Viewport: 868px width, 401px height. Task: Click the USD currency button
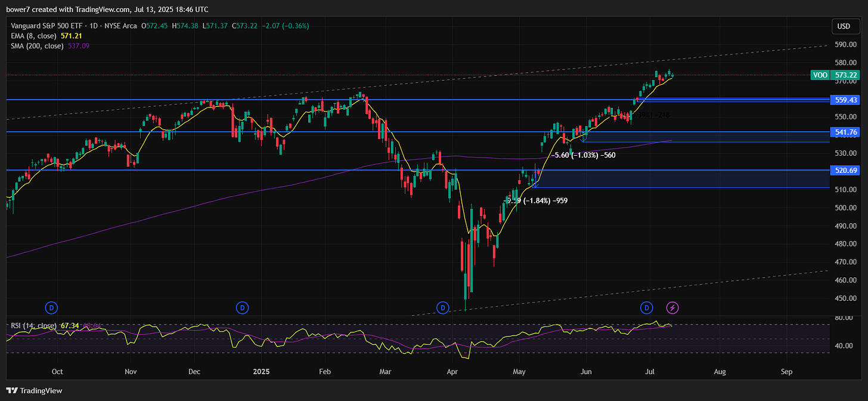(844, 26)
